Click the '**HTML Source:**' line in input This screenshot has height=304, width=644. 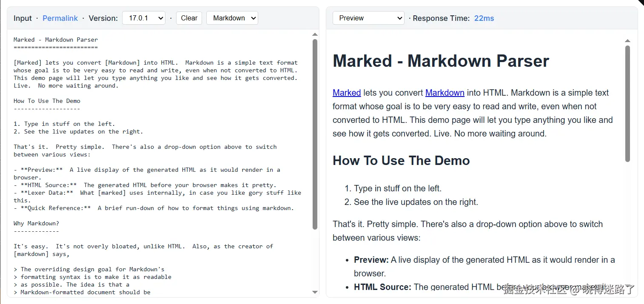[x=145, y=185]
